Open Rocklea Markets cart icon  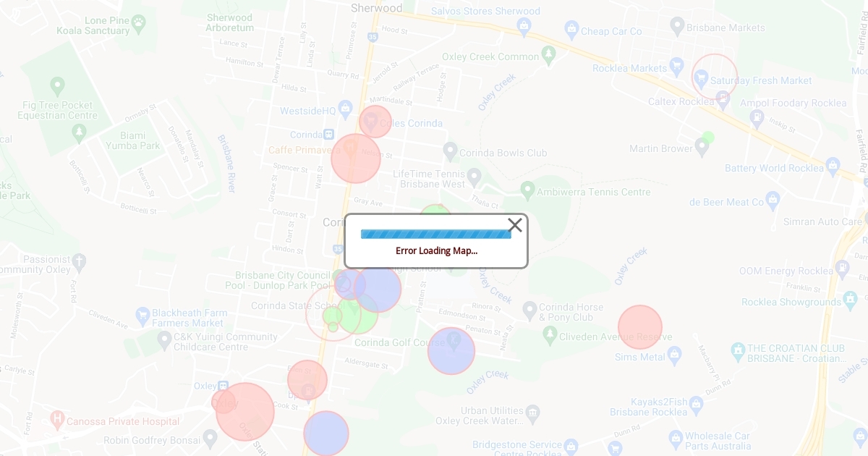click(x=676, y=67)
